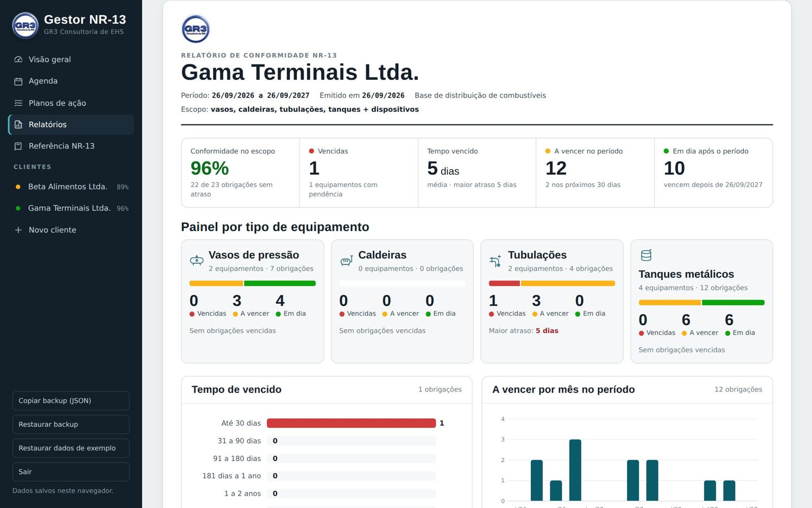Click the Agenda calendar icon

click(18, 81)
